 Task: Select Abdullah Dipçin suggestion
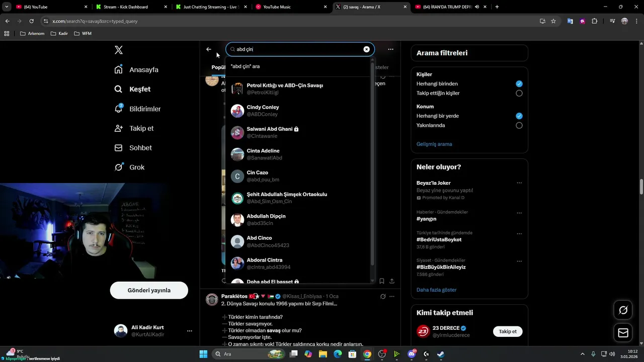[298, 220]
